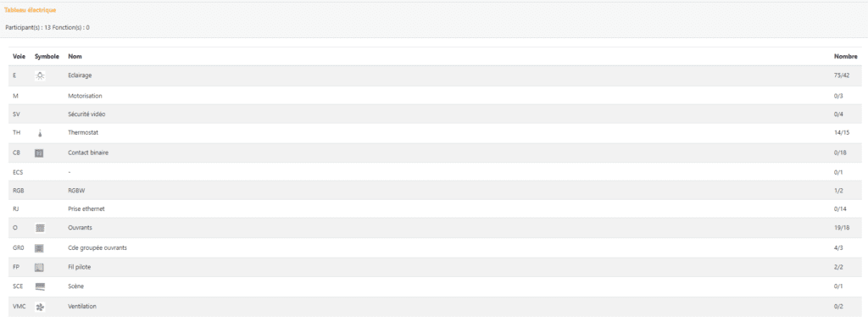Select the ECS voie row
Image resolution: width=868 pixels, height=322 pixels.
tap(434, 172)
